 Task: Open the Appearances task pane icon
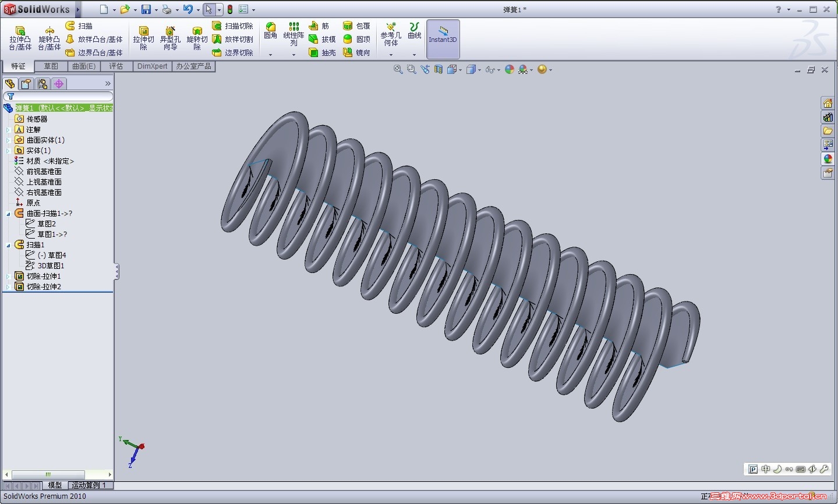[828, 159]
